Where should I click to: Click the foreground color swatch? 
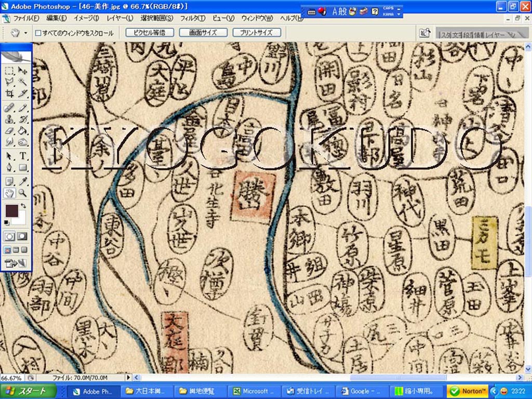11,210
